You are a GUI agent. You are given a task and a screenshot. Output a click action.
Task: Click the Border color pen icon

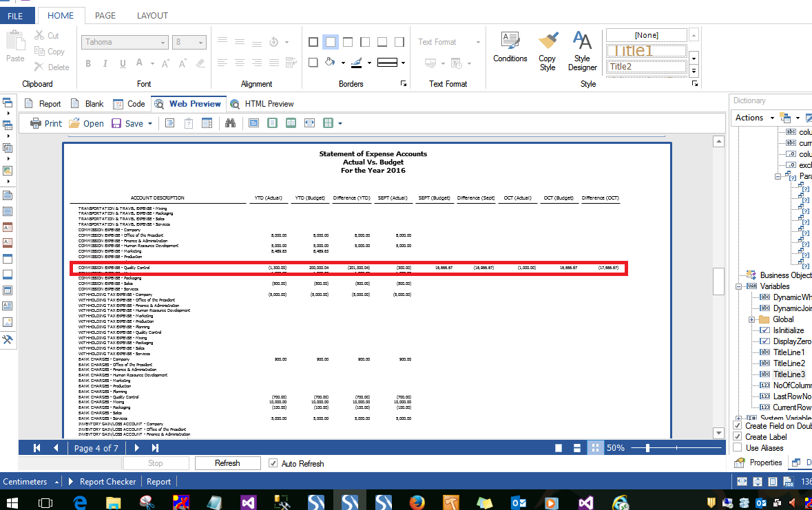click(x=356, y=63)
